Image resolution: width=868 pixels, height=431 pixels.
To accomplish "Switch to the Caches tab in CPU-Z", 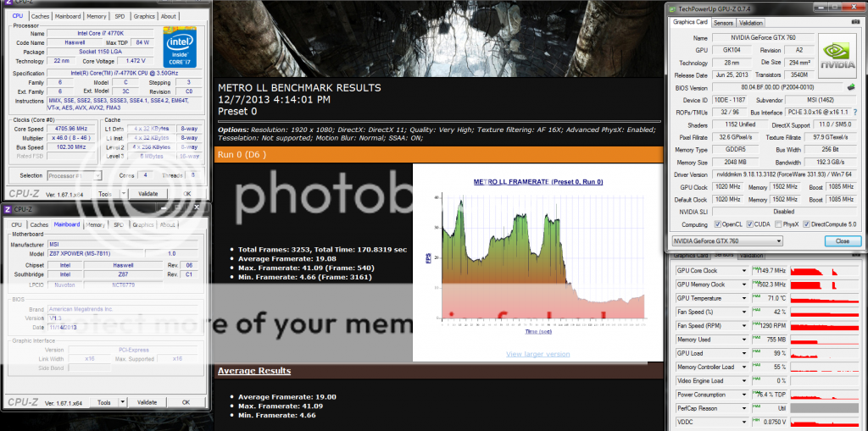I will [x=40, y=16].
